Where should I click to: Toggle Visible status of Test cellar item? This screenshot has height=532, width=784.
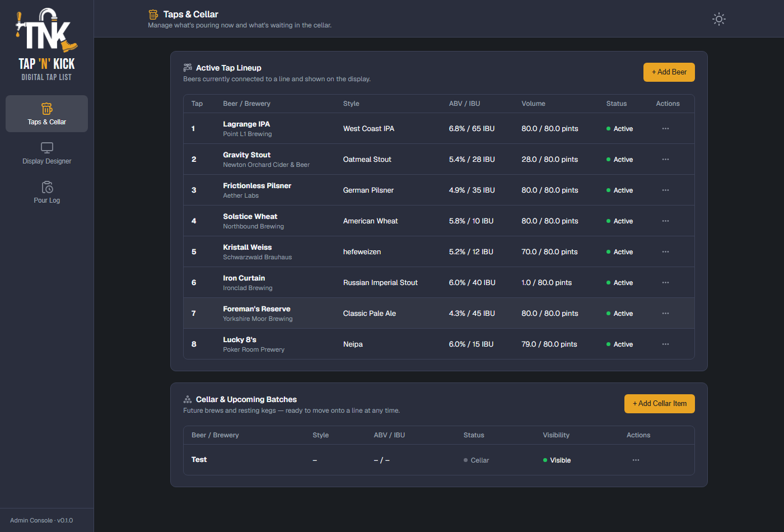click(557, 460)
